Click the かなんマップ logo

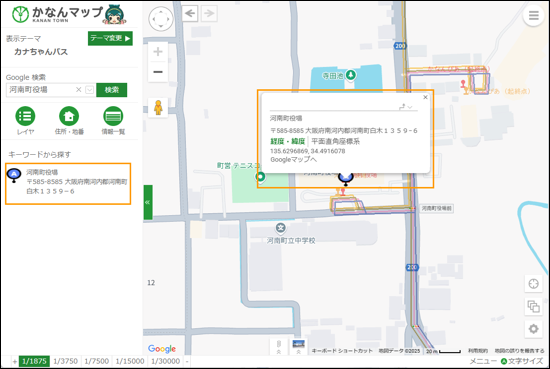pyautogui.click(x=69, y=15)
